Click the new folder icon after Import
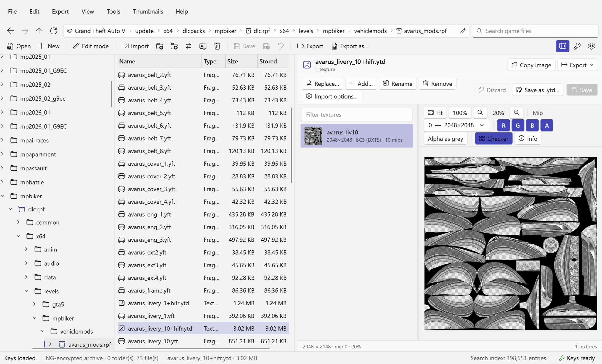 (x=160, y=46)
